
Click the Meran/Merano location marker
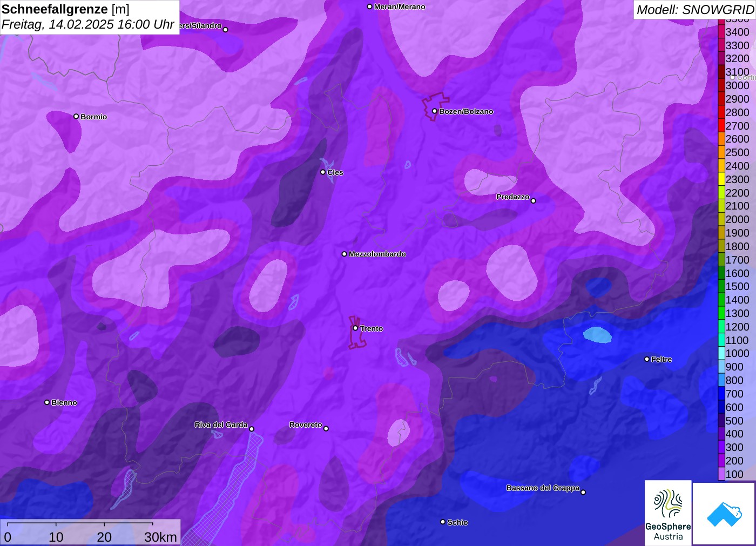point(369,6)
